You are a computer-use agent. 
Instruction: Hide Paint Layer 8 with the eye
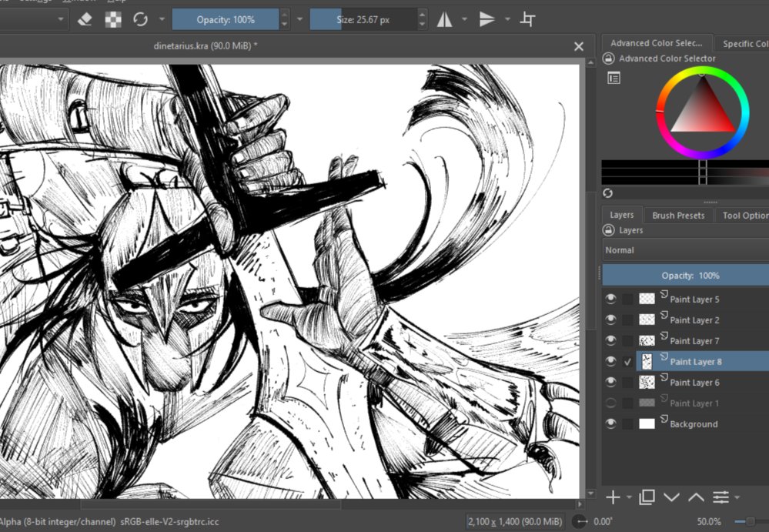[610, 361]
